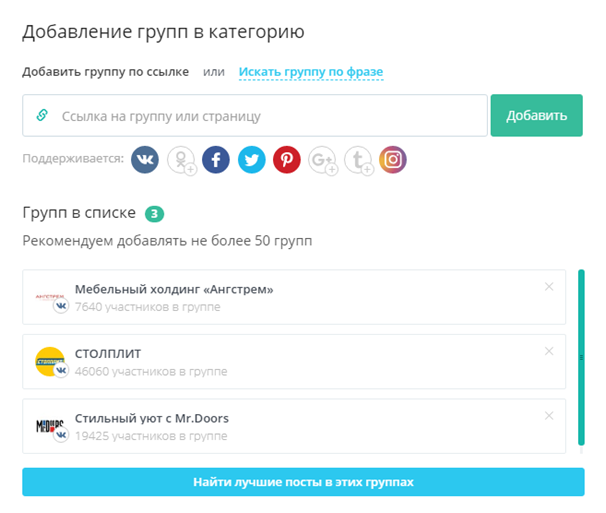Viewport: 606px width, 513px height.
Task: Click the Twitter bird icon
Action: (x=252, y=160)
